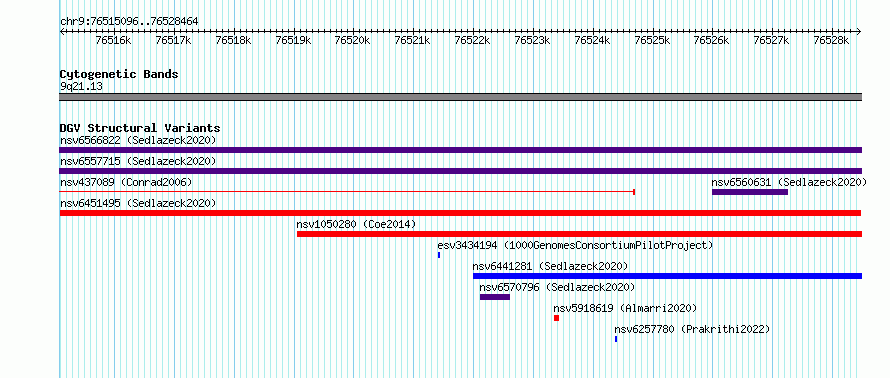This screenshot has height=378, width=890.
Task: Open the nsv6560631 (Sedlazeck2020) label
Action: [x=790, y=182]
